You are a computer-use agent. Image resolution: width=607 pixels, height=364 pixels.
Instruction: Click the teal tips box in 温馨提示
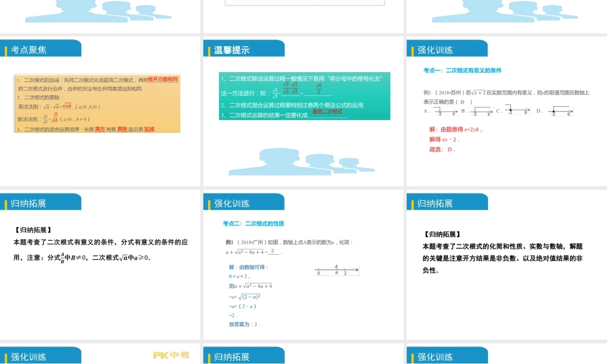click(x=305, y=96)
